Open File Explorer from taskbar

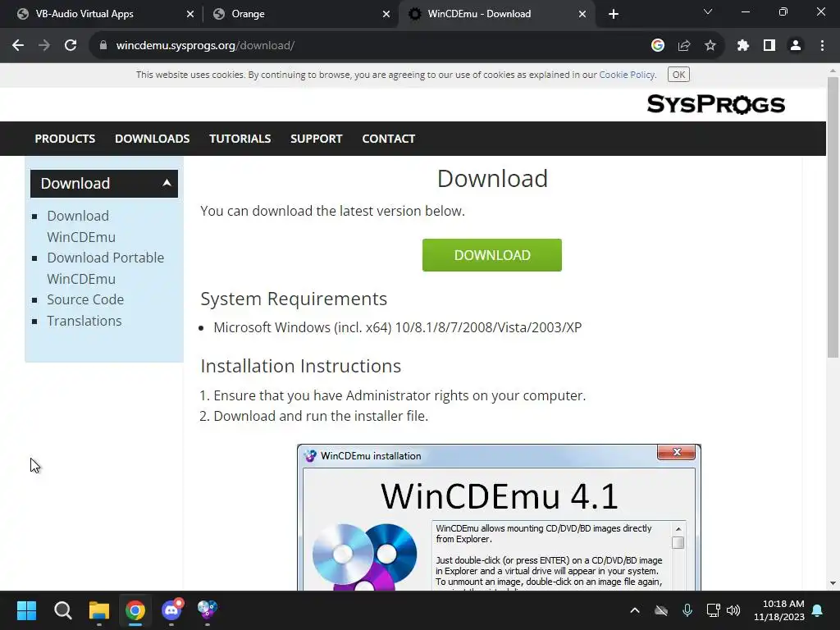(x=99, y=610)
